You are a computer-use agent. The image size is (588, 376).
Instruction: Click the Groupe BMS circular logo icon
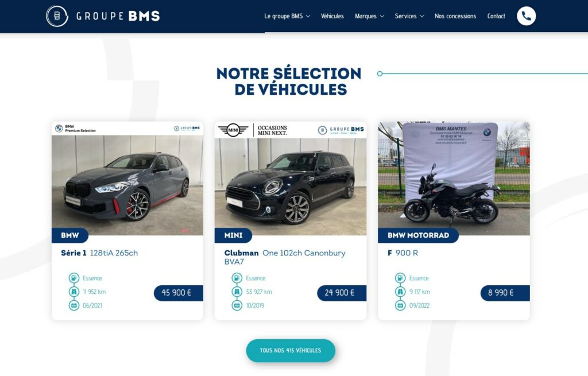pos(57,16)
